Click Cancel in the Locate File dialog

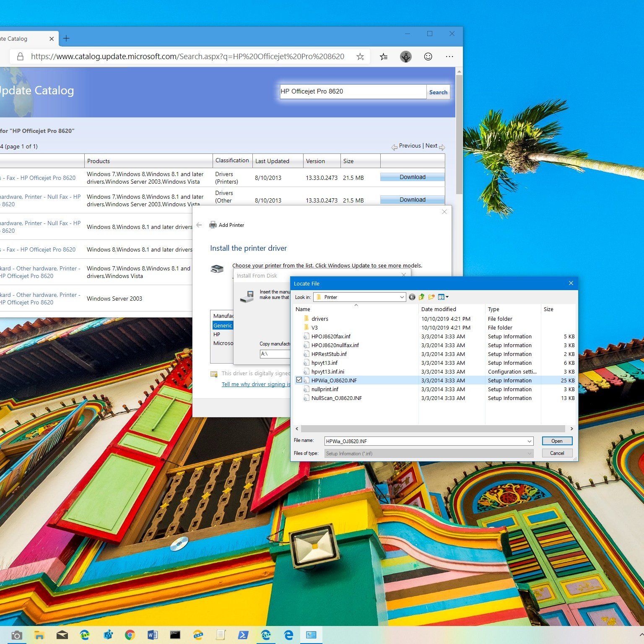pos(557,453)
